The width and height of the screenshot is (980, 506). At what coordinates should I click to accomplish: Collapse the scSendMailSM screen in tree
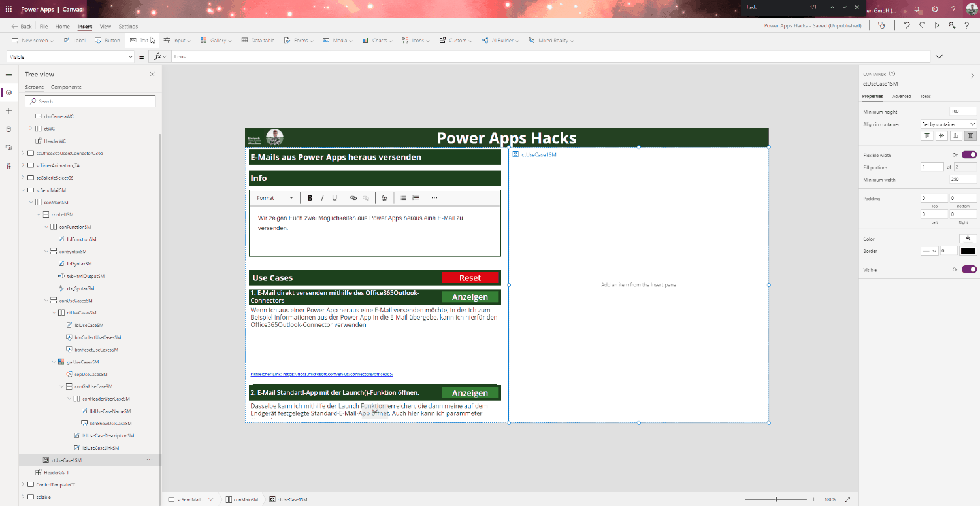23,190
